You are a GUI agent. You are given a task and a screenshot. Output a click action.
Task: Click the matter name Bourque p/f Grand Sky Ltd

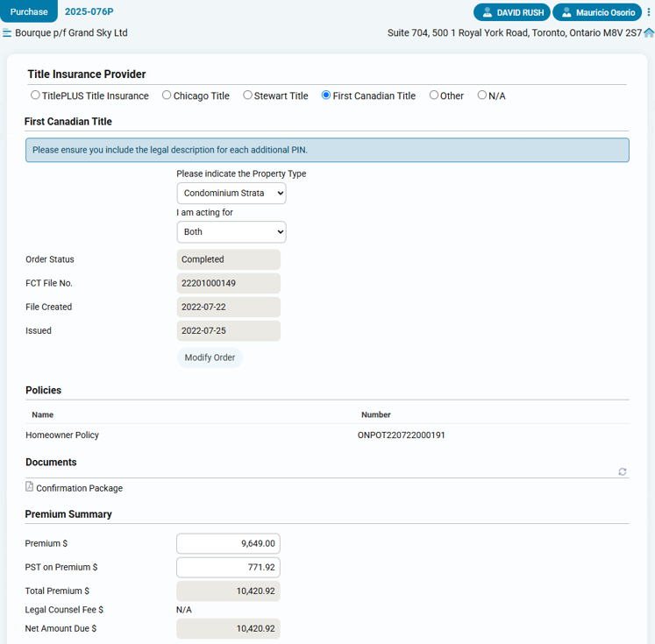pyautogui.click(x=71, y=33)
